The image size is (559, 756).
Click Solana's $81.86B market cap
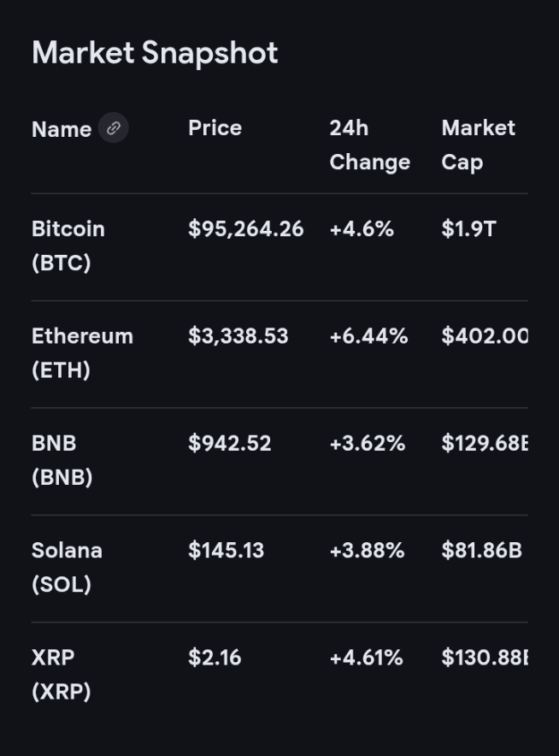pos(481,550)
